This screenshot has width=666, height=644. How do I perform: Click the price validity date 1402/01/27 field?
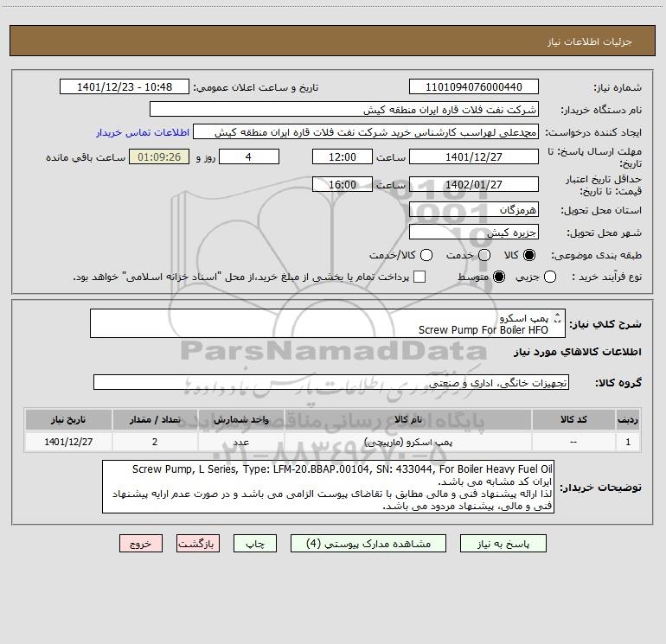474,184
